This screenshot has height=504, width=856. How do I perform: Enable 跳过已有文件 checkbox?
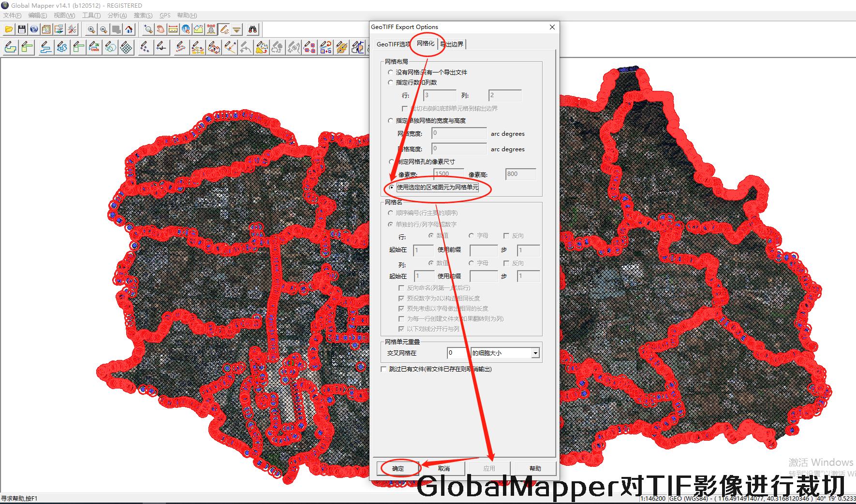click(384, 369)
